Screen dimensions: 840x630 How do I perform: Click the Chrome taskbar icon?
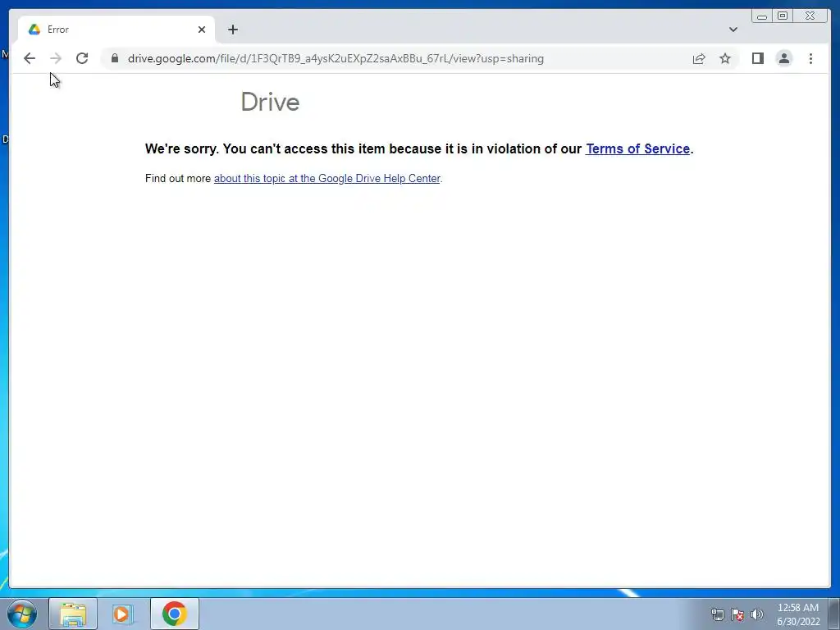(x=175, y=614)
